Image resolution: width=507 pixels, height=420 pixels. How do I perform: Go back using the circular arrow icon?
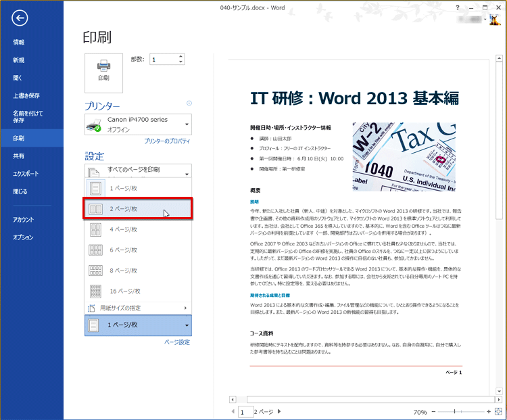coord(20,18)
